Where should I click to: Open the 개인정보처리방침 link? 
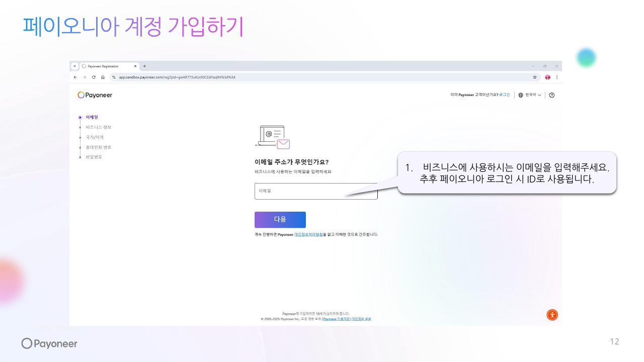pos(308,234)
